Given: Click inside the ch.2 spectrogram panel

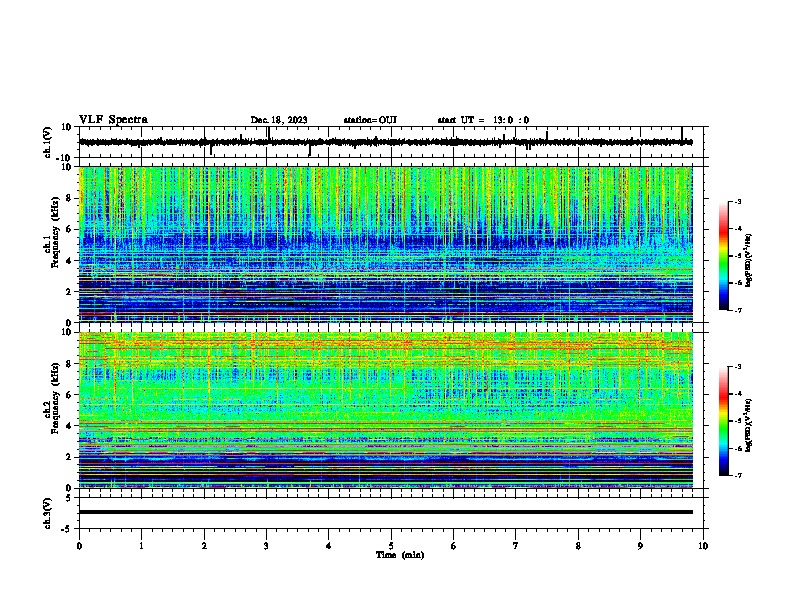Looking at the screenshot, I should (x=386, y=410).
